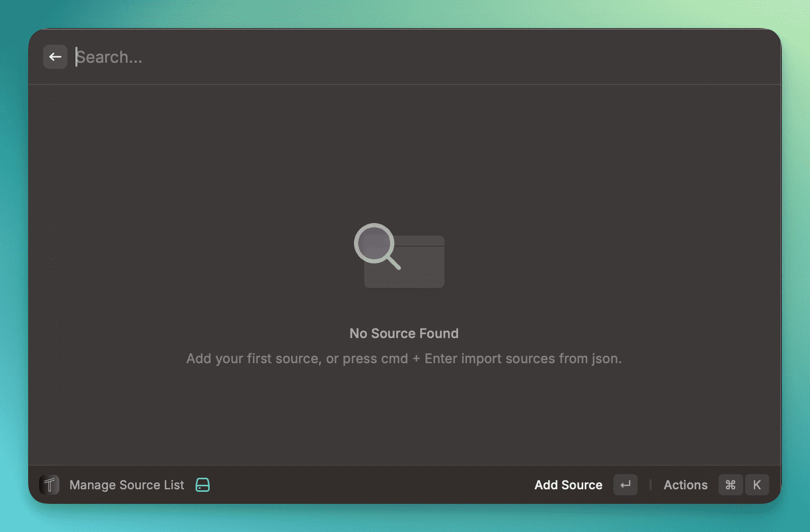Click the 'No Source Found' heading
Viewport: 810px width, 532px height.
click(404, 334)
